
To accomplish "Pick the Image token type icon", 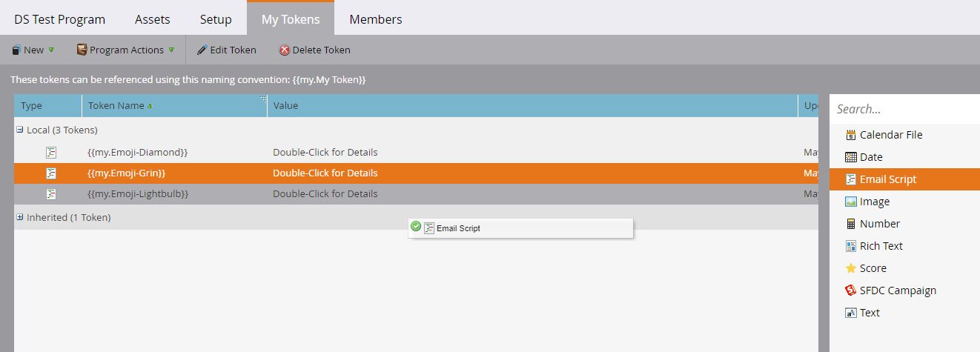I will click(x=850, y=202).
